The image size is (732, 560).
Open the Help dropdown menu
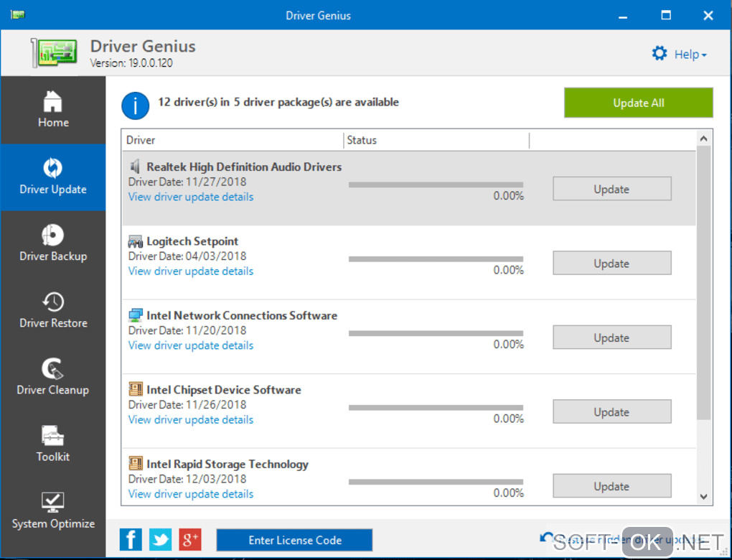(x=690, y=55)
